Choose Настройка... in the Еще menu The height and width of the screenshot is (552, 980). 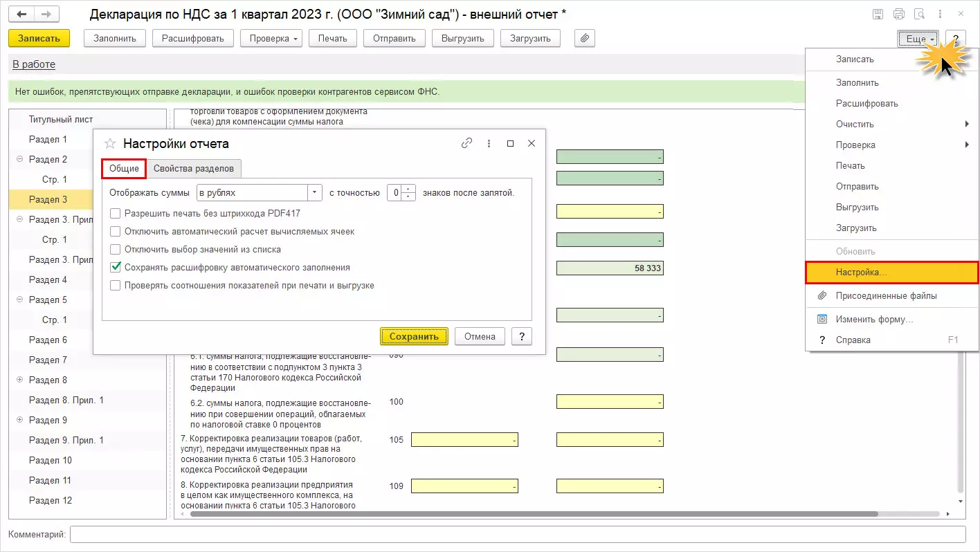pyautogui.click(x=892, y=273)
